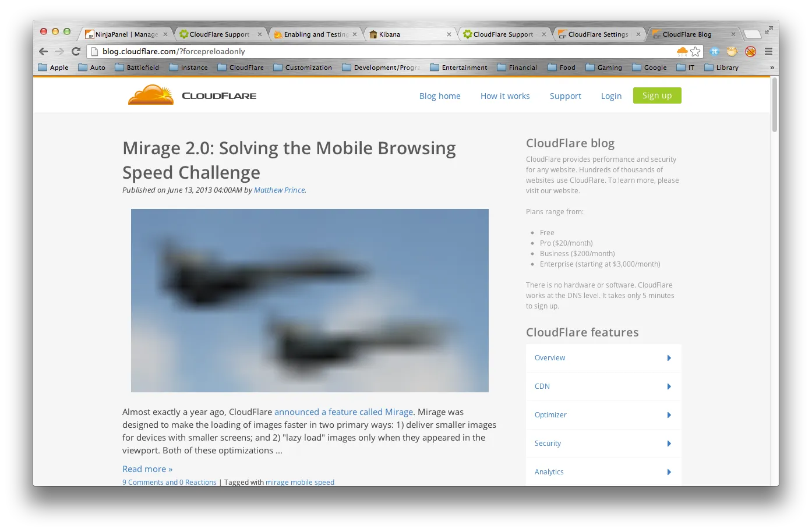Reload the page with the refresh icon
The height and width of the screenshot is (532, 812).
[76, 51]
